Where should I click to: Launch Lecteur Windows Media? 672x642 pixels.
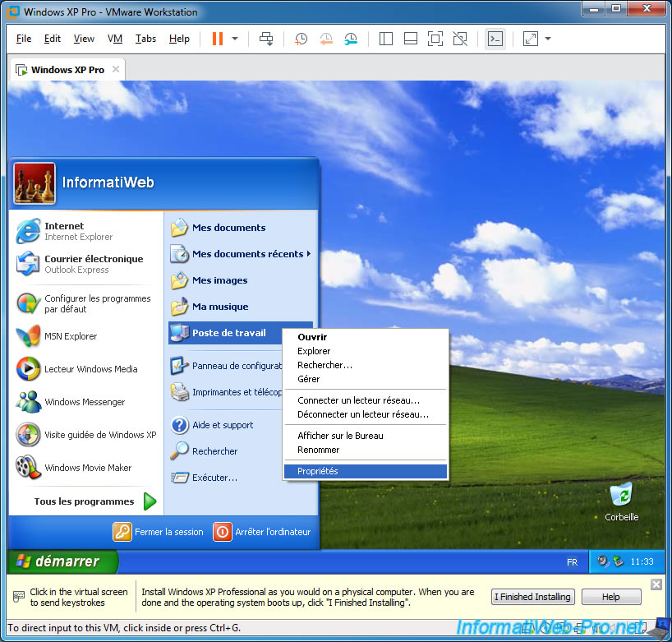click(85, 369)
